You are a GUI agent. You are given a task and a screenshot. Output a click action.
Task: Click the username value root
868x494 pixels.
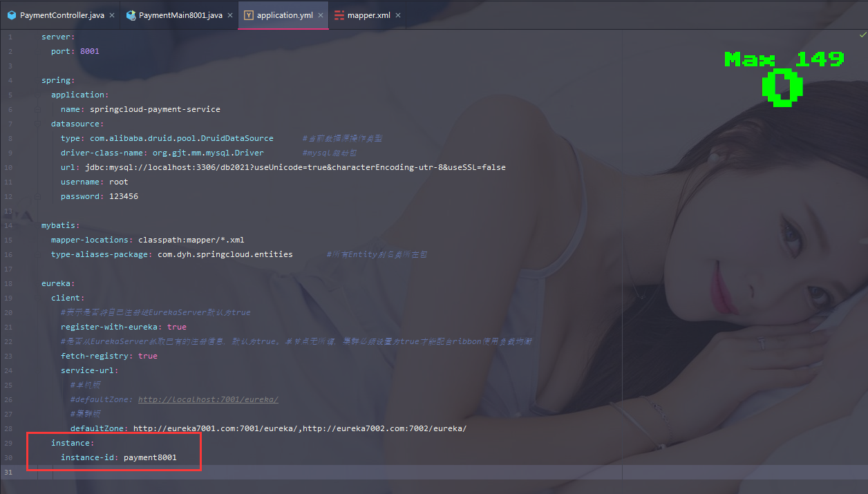(x=117, y=181)
